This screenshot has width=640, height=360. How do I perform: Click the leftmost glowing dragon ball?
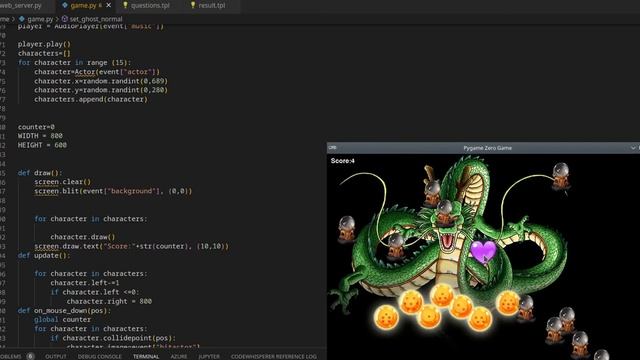(386, 318)
